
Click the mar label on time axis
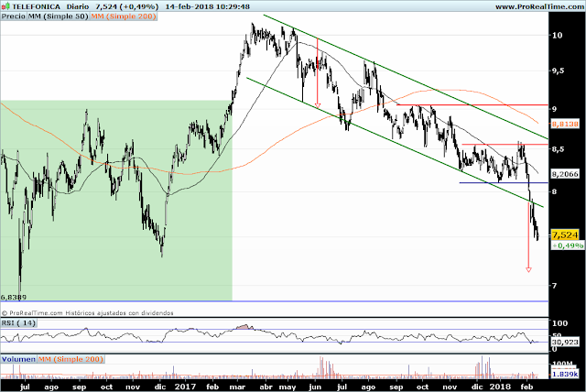237,387
